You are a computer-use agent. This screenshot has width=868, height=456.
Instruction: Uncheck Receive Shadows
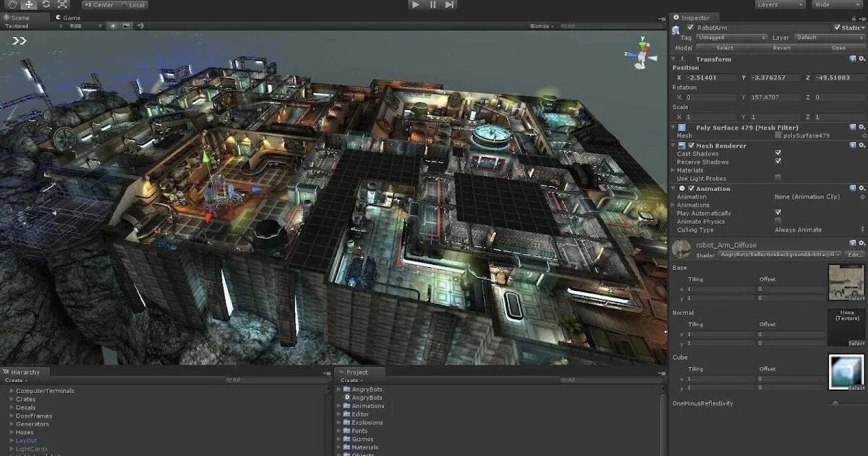(x=778, y=161)
